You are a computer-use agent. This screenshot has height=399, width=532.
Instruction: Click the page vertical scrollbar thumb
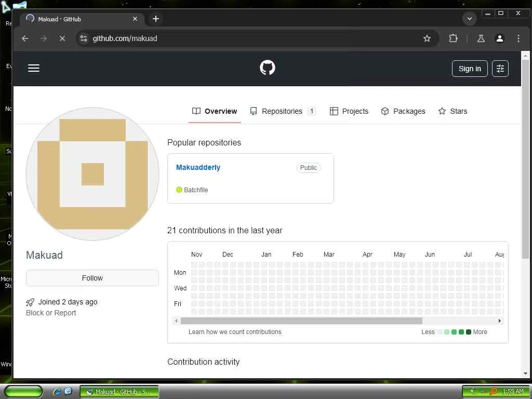[525, 159]
